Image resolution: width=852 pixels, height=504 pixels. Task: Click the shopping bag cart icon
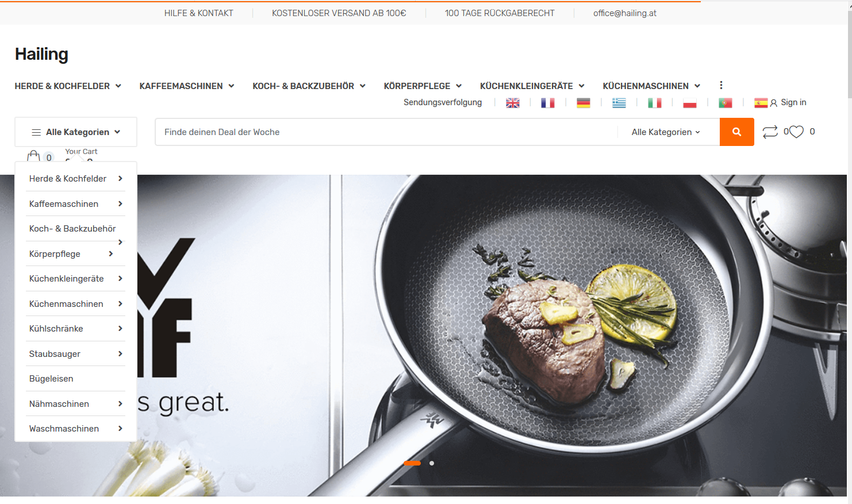point(33,156)
